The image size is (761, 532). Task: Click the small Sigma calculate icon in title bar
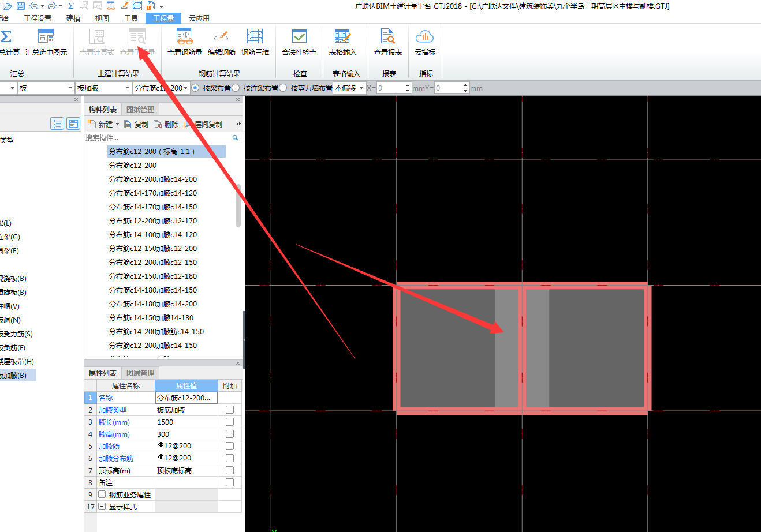tap(70, 6)
